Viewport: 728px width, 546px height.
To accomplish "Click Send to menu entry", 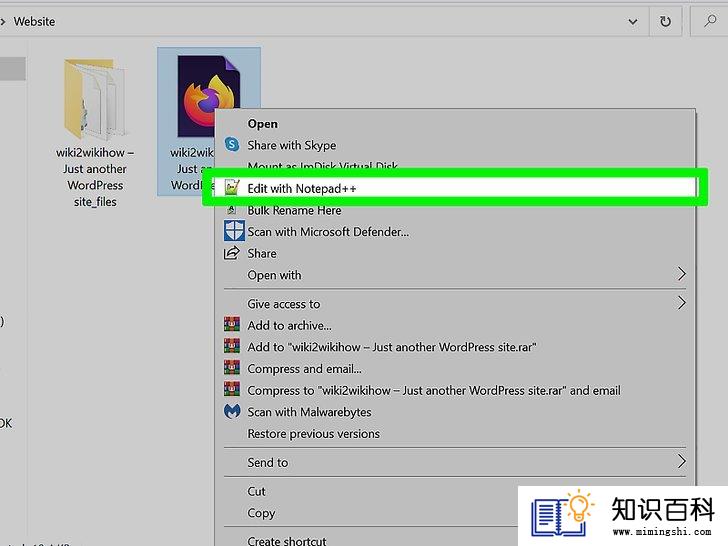I will pyautogui.click(x=455, y=462).
